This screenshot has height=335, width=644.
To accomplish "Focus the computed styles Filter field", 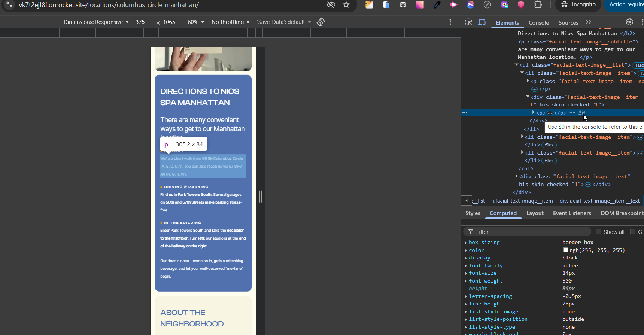I will (x=528, y=232).
